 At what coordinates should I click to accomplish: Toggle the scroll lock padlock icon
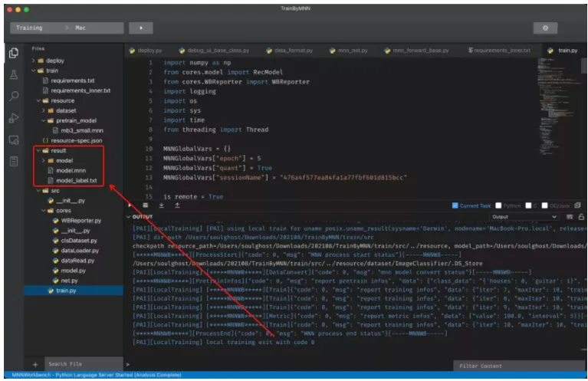pos(581,217)
